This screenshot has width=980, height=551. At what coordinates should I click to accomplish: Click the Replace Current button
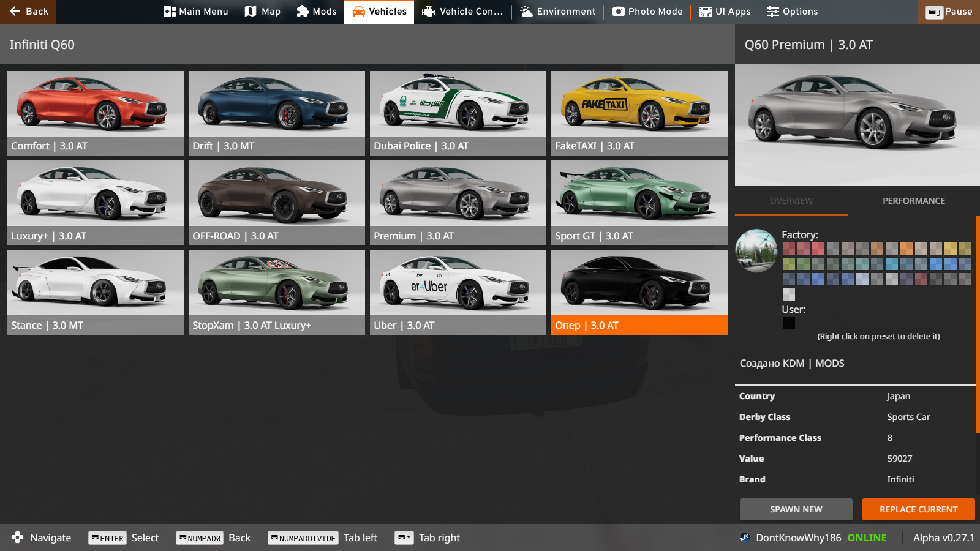[919, 509]
